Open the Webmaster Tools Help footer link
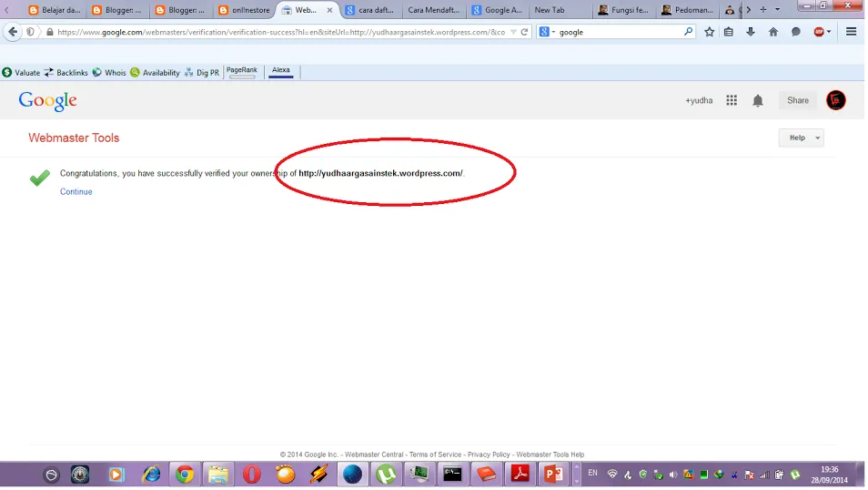 click(x=550, y=454)
